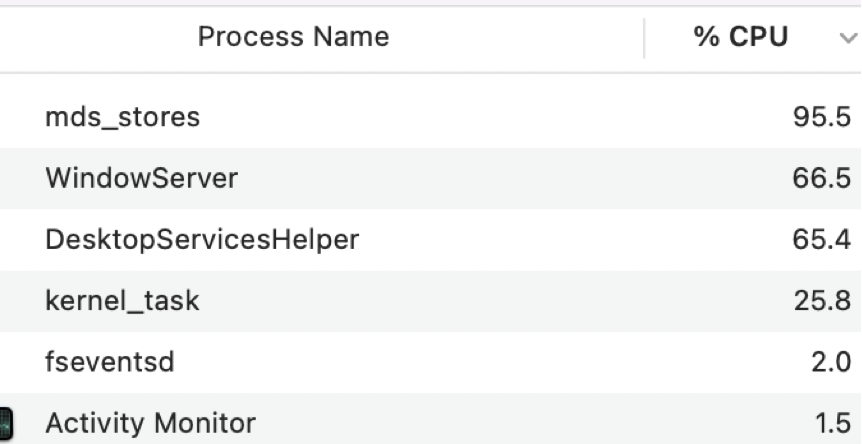Select the WindowServer process
Screen dimensions: 862x444
coord(142,179)
